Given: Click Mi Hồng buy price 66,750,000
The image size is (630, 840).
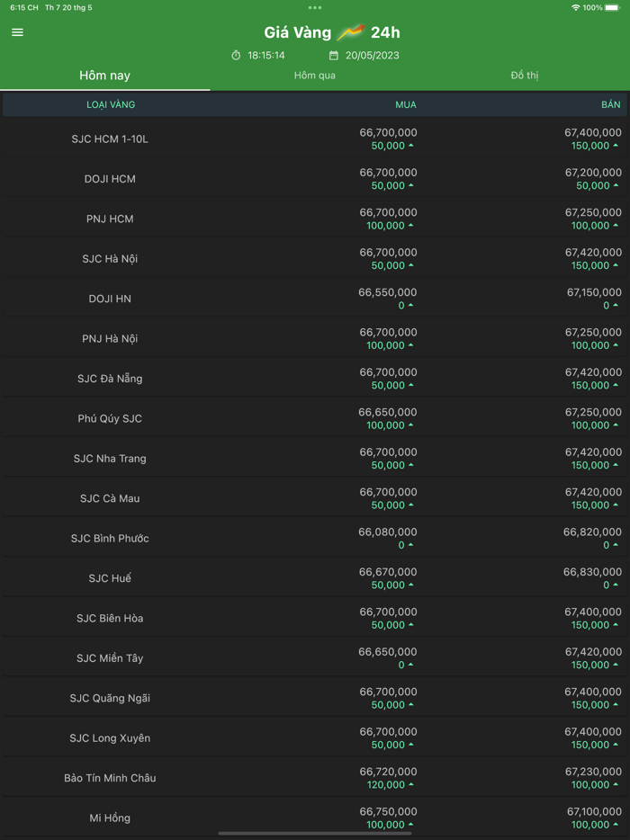Looking at the screenshot, I should pos(388,811).
